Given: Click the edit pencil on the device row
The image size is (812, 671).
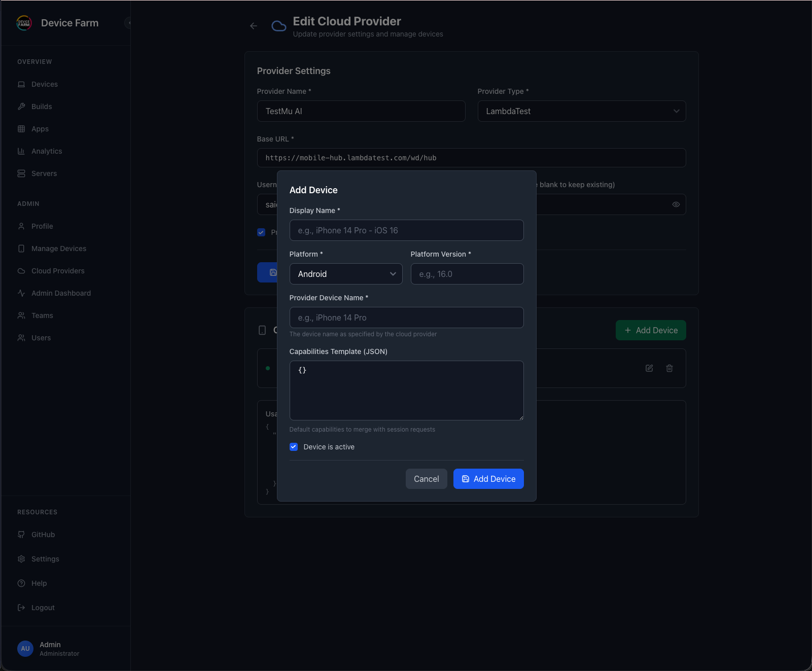Looking at the screenshot, I should (649, 369).
